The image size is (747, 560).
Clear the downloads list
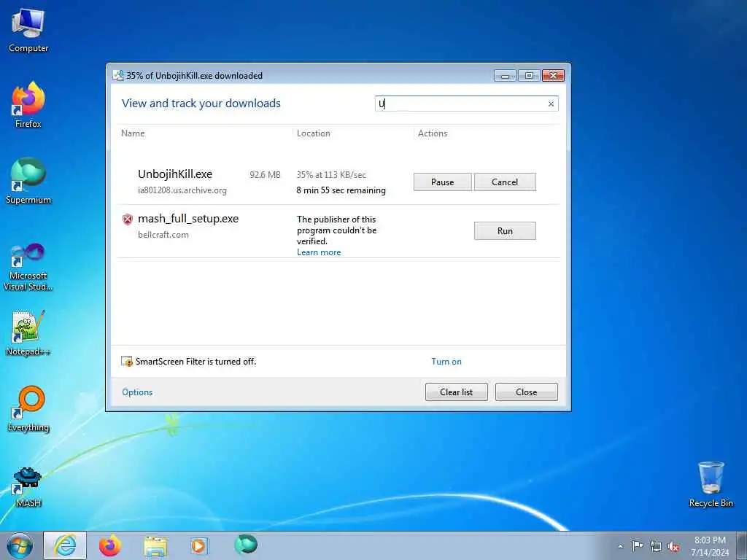point(457,392)
